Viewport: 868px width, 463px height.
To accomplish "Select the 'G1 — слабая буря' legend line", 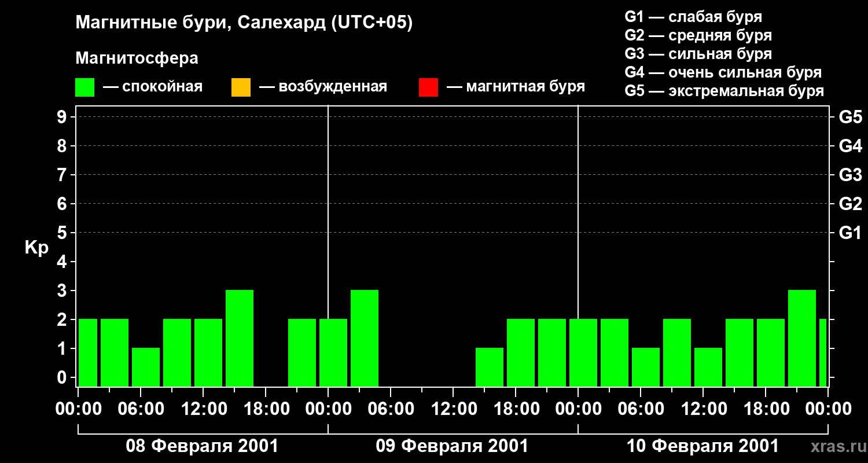I will point(693,17).
